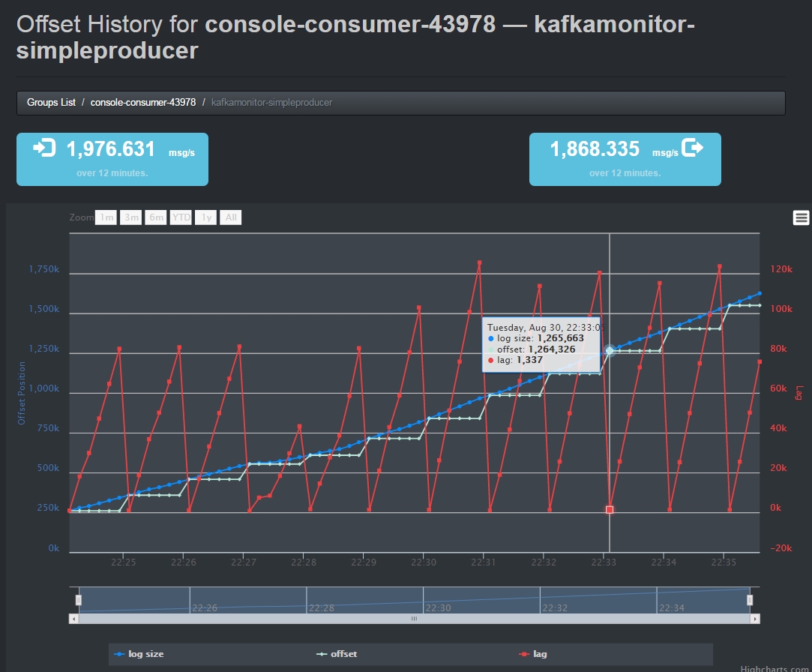Show All data with zoom button
The image size is (812, 672).
click(x=230, y=217)
